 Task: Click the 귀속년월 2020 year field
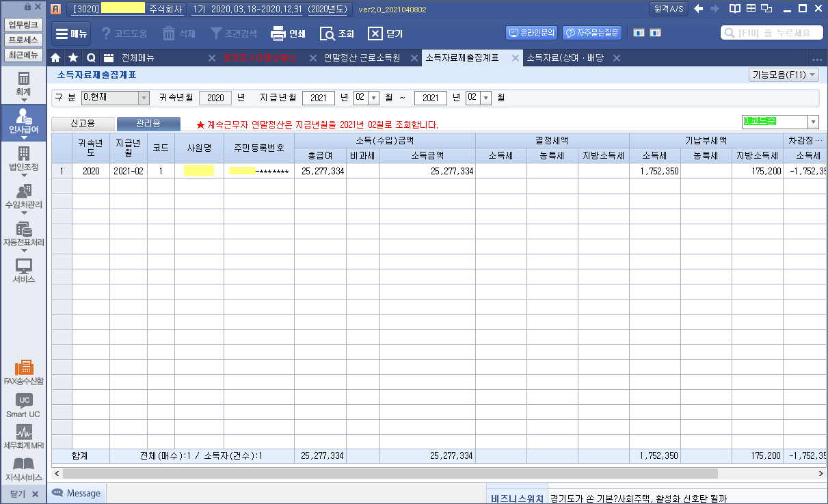(215, 98)
